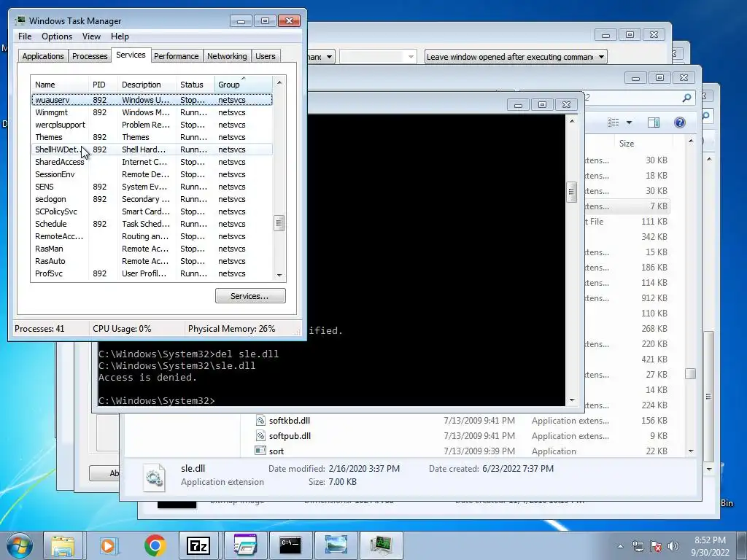The image size is (747, 560).
Task: Sort services by the Description column
Action: [x=147, y=85]
